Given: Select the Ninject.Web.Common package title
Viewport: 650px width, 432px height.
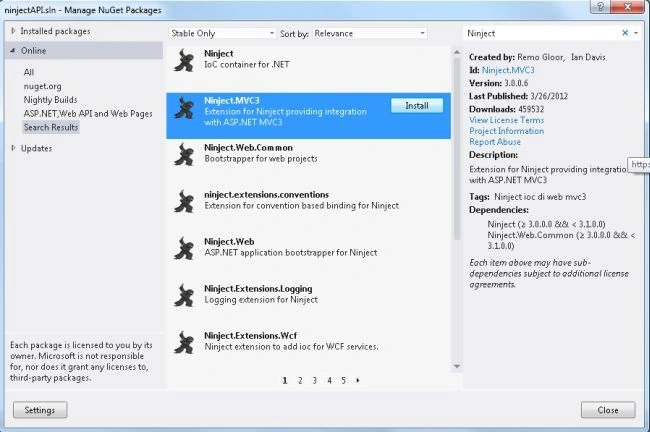Looking at the screenshot, I should (x=248, y=148).
